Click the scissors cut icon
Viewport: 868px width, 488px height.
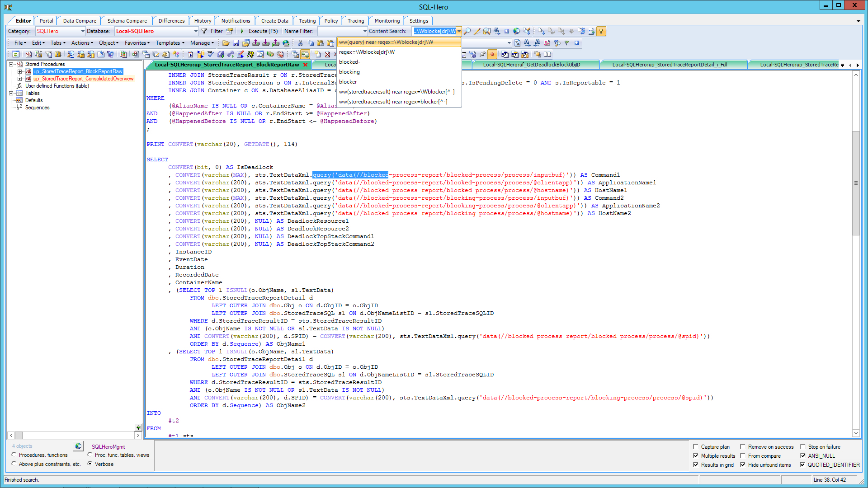[300, 43]
